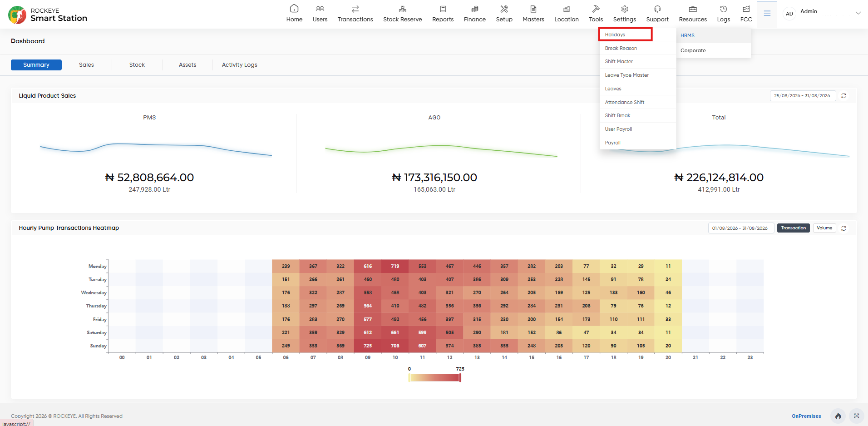Refresh the Hourly Pump Transactions Heatmap

(x=843, y=228)
